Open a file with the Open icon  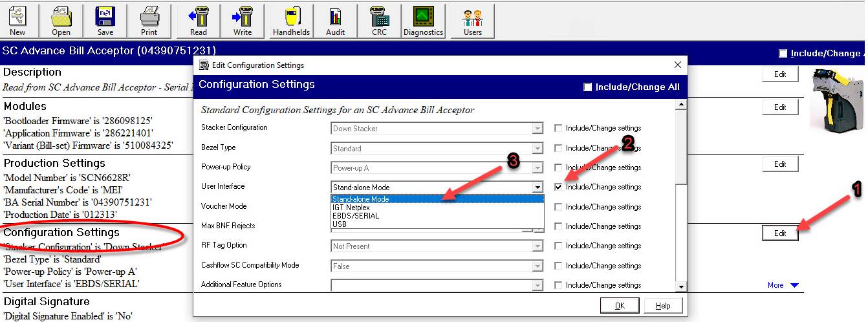click(61, 21)
